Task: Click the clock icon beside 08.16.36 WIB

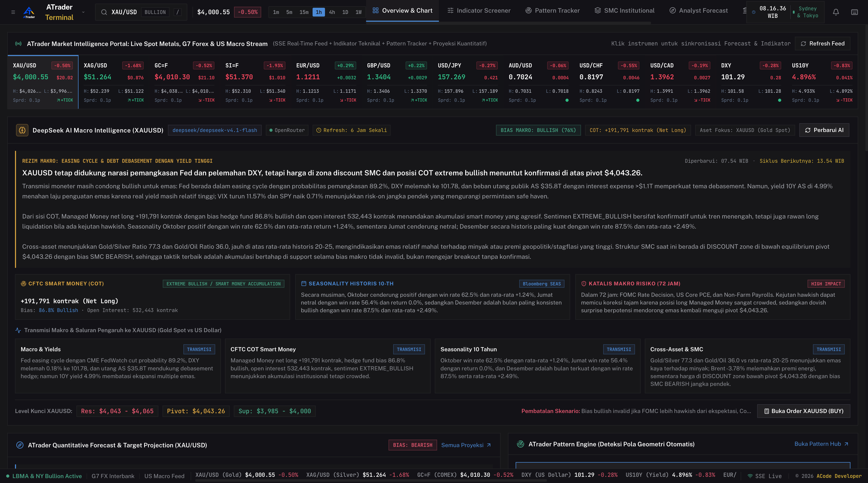Action: coord(754,12)
